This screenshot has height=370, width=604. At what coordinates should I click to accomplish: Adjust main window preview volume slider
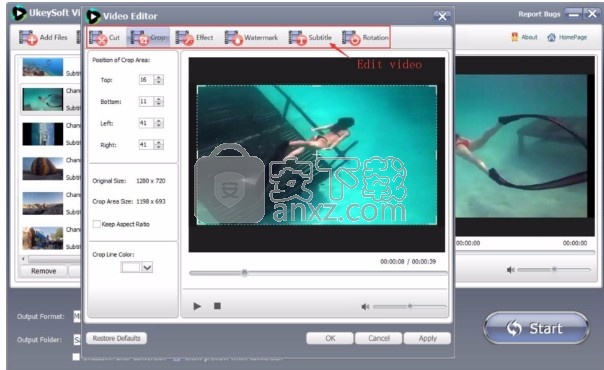(554, 270)
